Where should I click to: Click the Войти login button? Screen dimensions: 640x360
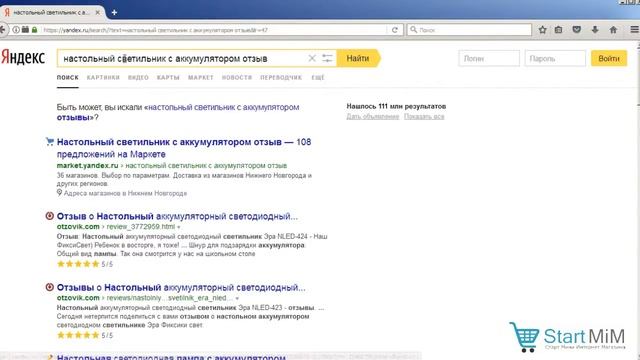coord(609,58)
